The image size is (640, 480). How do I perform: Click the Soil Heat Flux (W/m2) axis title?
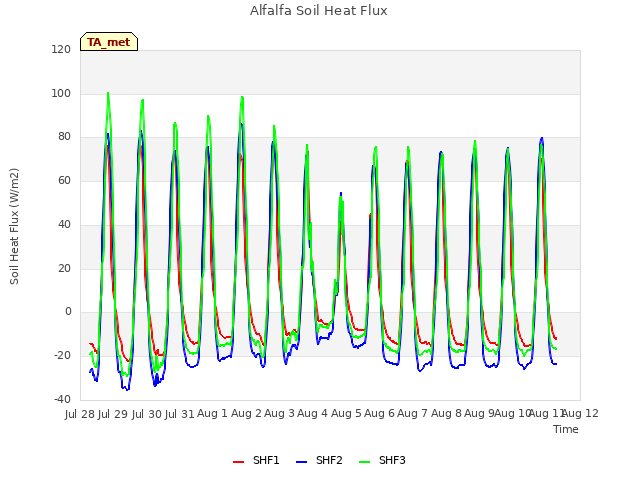click(x=14, y=226)
